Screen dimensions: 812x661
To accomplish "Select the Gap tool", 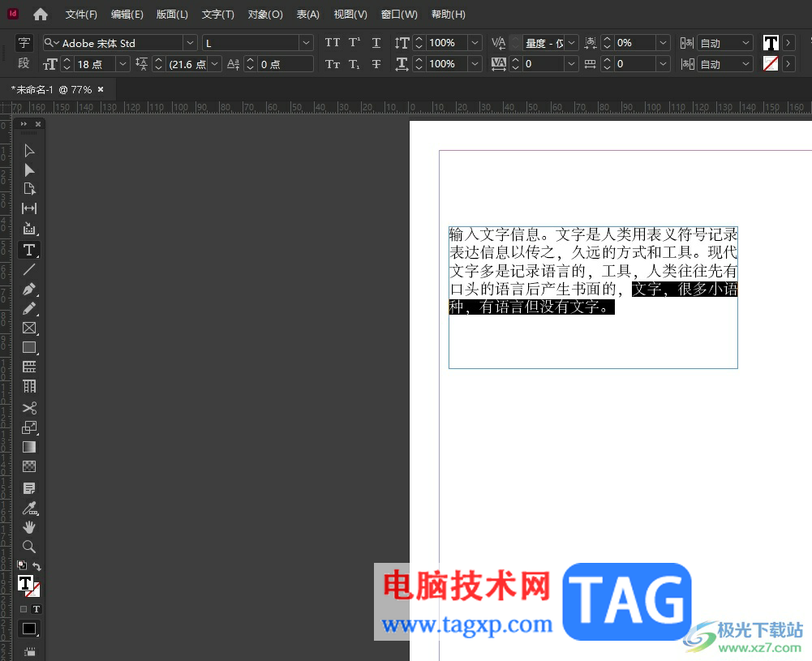I will coord(29,208).
